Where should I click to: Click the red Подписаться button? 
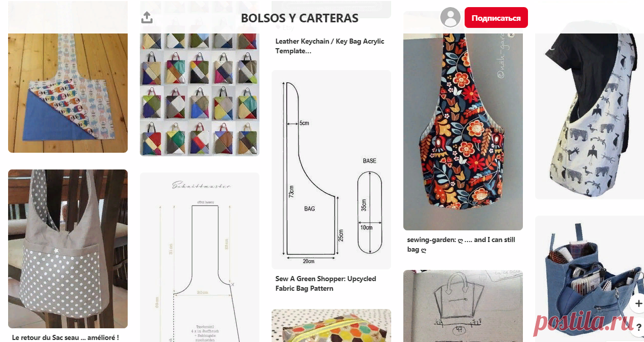(496, 18)
